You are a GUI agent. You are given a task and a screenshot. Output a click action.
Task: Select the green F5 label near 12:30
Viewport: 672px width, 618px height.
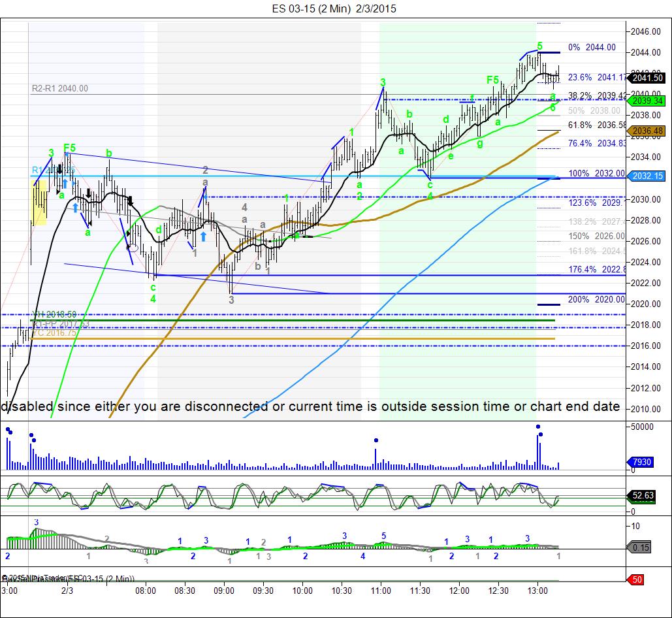click(493, 80)
